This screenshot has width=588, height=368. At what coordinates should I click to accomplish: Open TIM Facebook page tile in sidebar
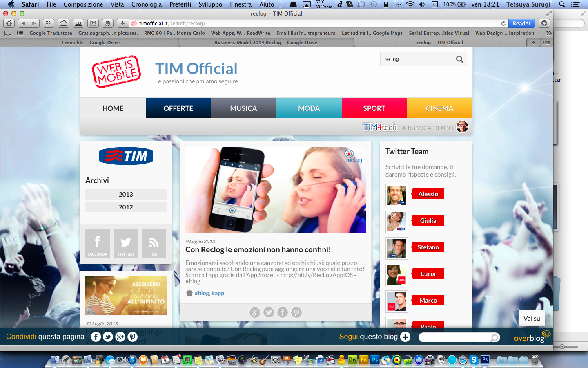[x=98, y=243]
